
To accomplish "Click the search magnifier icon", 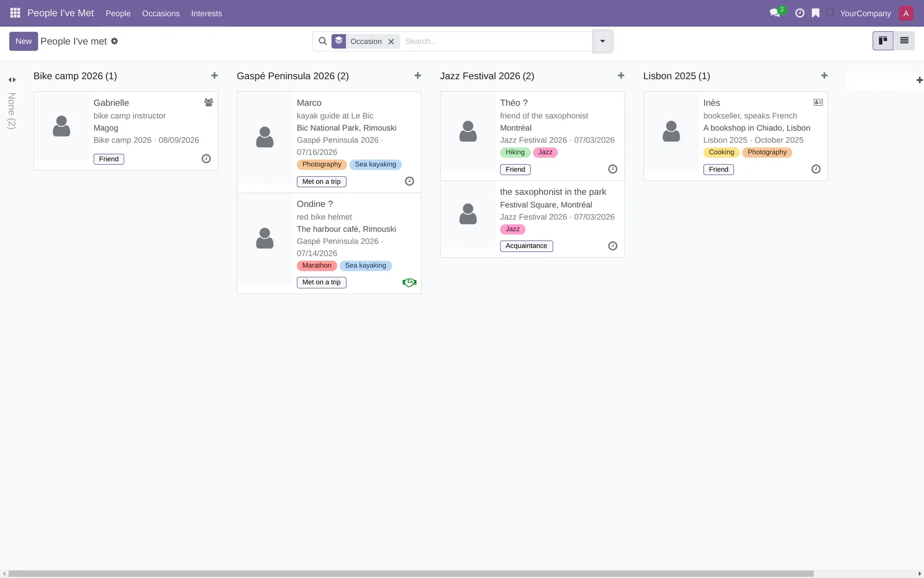I will coord(323,41).
